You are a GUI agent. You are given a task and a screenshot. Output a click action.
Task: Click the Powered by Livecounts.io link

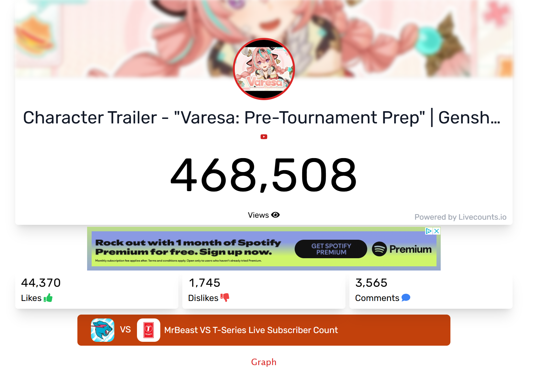460,217
